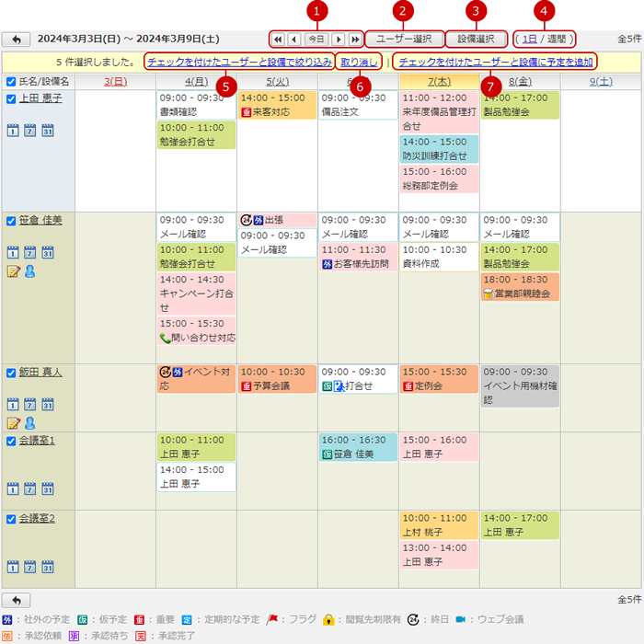Screen dimensions: 644x644
Task: Toggle the select-all 氏名/設備名 checkbox
Action: (11, 82)
